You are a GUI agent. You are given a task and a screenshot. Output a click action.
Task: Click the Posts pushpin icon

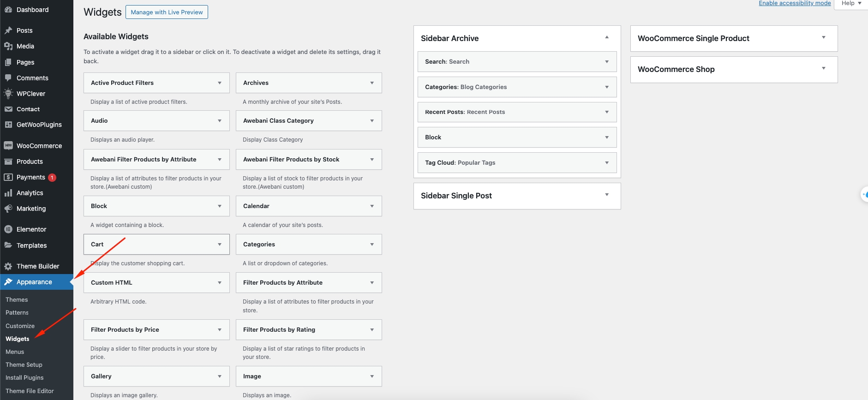click(x=8, y=30)
